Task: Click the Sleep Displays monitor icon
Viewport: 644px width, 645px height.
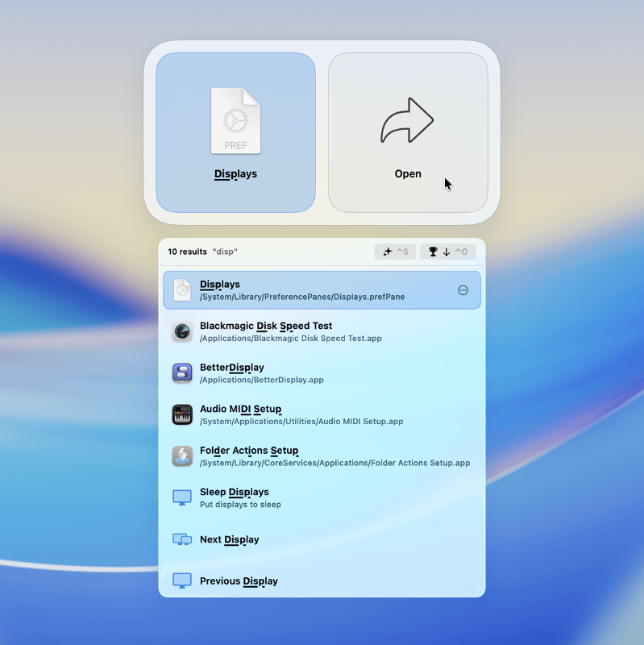Action: tap(182, 497)
